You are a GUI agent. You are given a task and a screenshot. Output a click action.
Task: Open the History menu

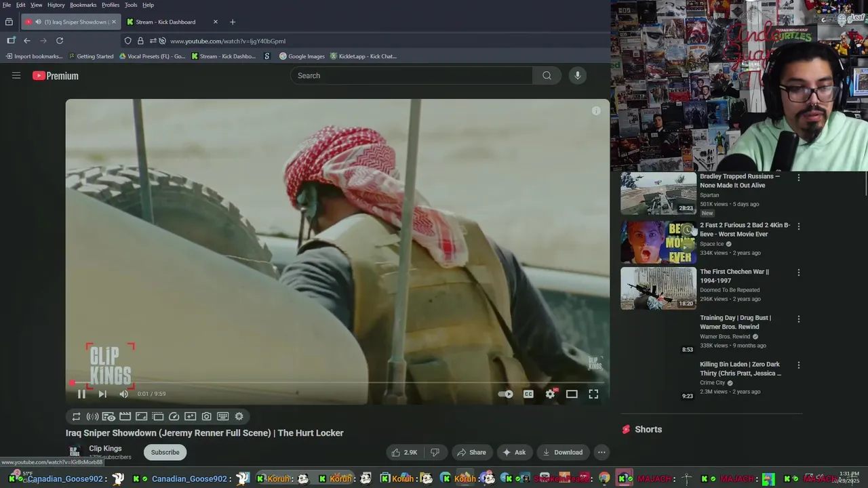(x=56, y=5)
